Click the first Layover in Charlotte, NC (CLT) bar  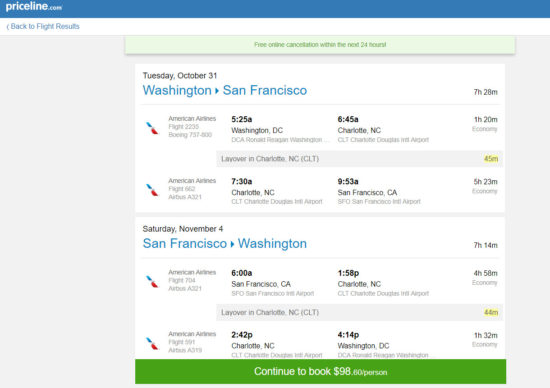coord(360,159)
